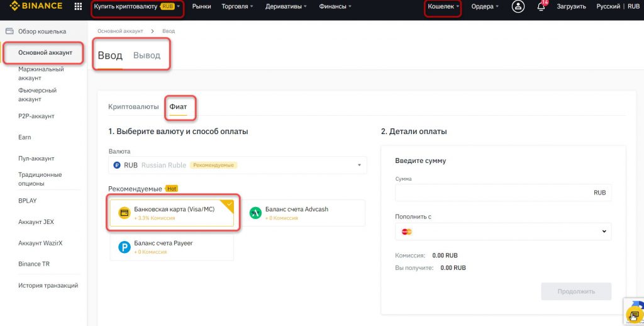This screenshot has height=326, width=644.
Task: Open История транзакций
Action: pos(48,285)
